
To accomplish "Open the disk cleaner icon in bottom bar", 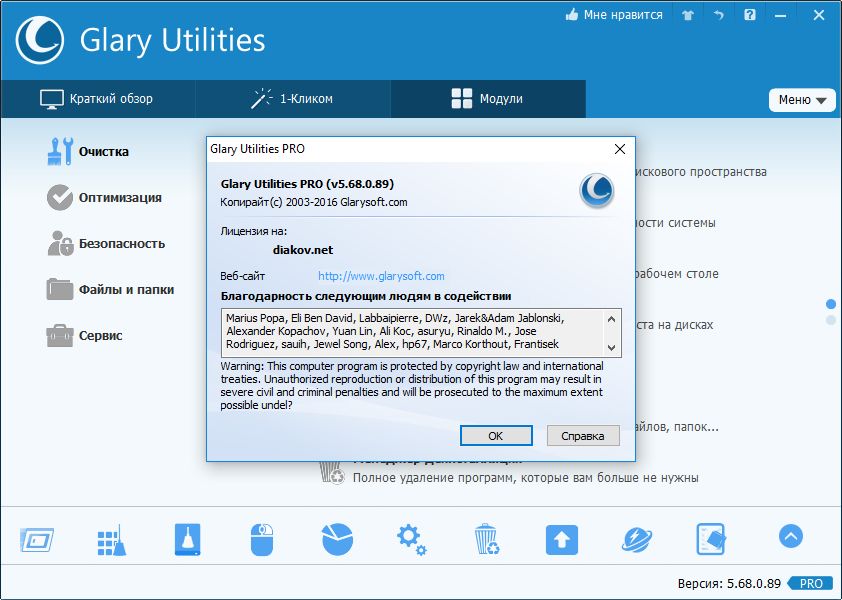I will pyautogui.click(x=187, y=539).
